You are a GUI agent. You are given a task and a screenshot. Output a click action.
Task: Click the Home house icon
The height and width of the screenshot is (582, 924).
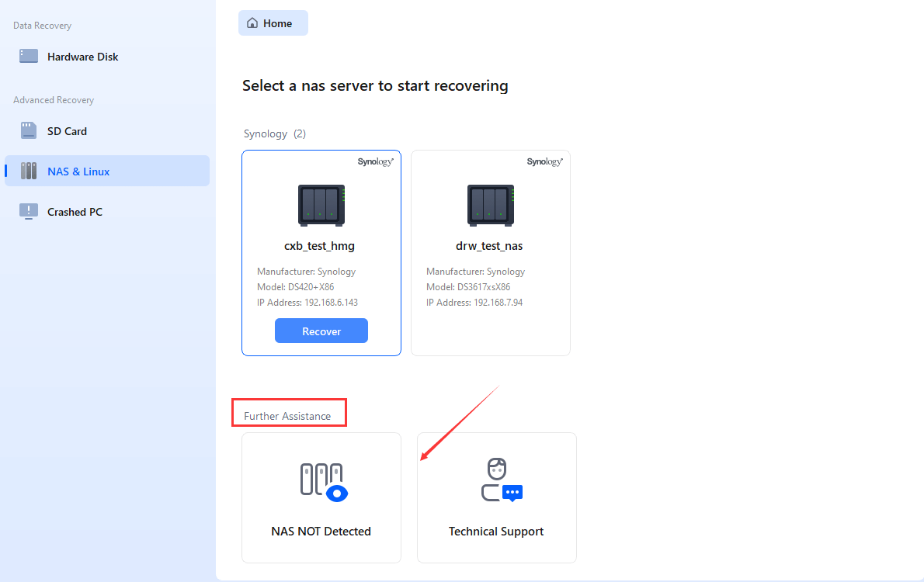[x=252, y=23]
